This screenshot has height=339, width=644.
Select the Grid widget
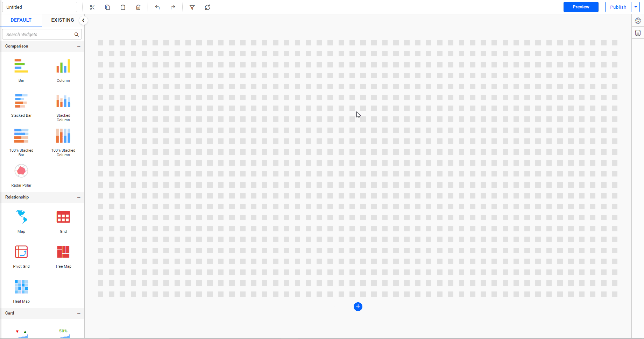coord(63,221)
